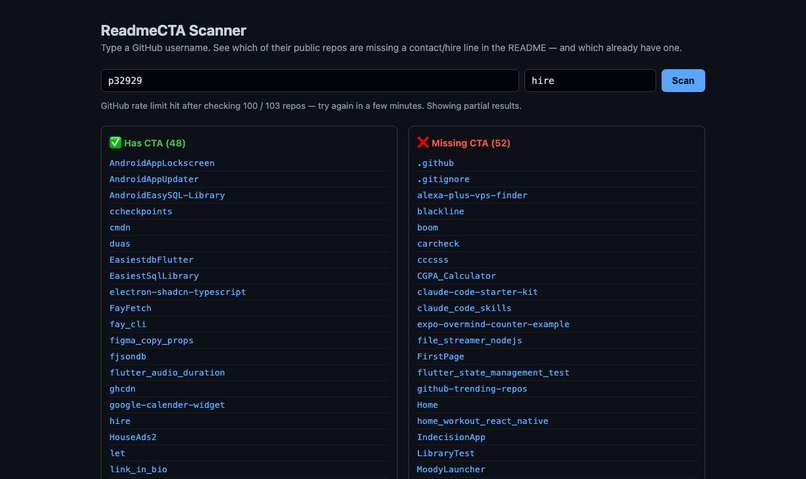Open the cmdn repo link
Image resolution: width=806 pixels, height=479 pixels.
coord(120,227)
